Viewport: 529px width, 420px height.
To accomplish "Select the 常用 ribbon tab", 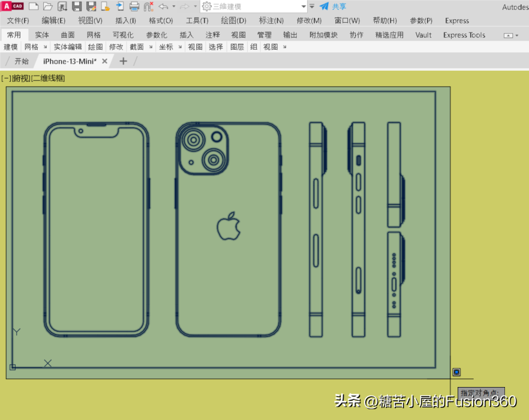I will point(14,35).
